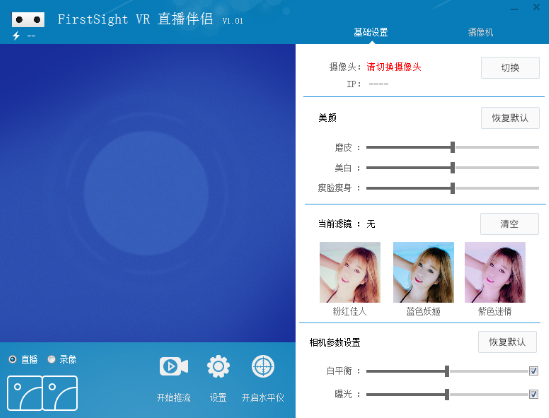Click the 开始推流 video camera icon
549x418 pixels.
click(174, 367)
